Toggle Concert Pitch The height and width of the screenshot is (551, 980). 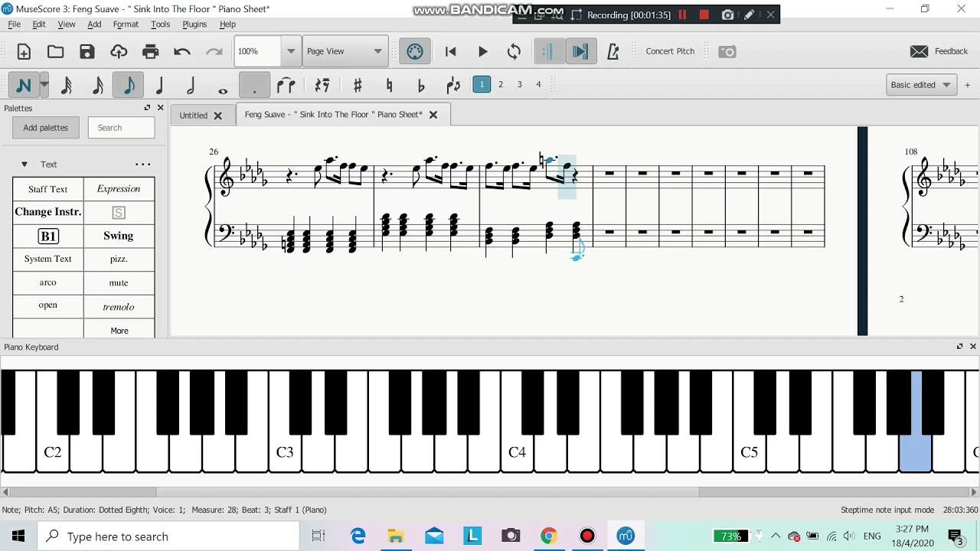[x=670, y=51]
